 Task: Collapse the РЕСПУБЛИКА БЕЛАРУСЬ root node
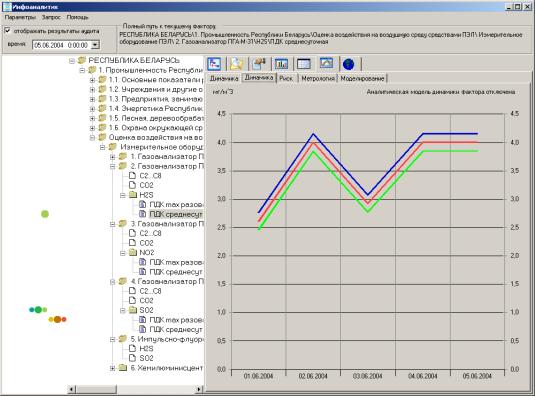(x=72, y=61)
